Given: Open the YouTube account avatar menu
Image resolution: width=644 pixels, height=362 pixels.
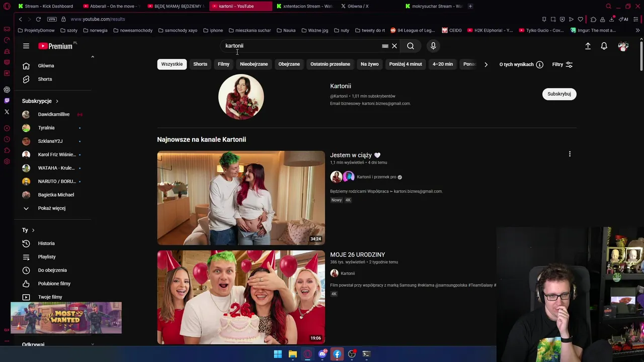Looking at the screenshot, I should 623,46.
